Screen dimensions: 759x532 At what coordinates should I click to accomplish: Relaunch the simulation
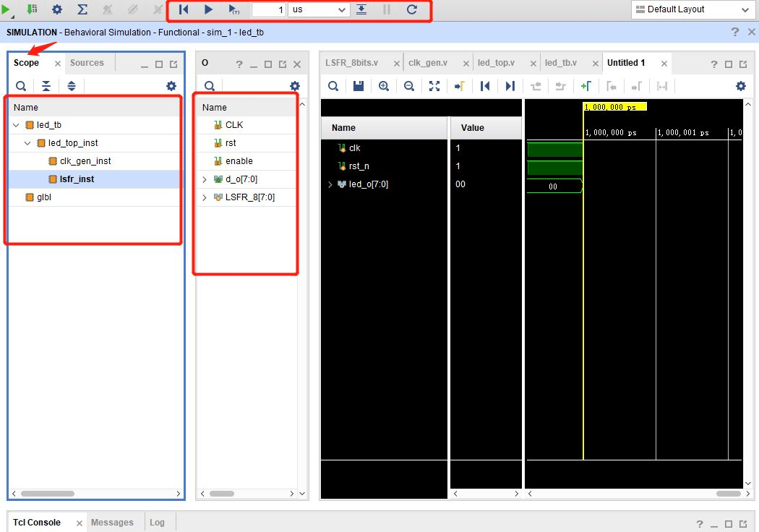click(x=411, y=9)
